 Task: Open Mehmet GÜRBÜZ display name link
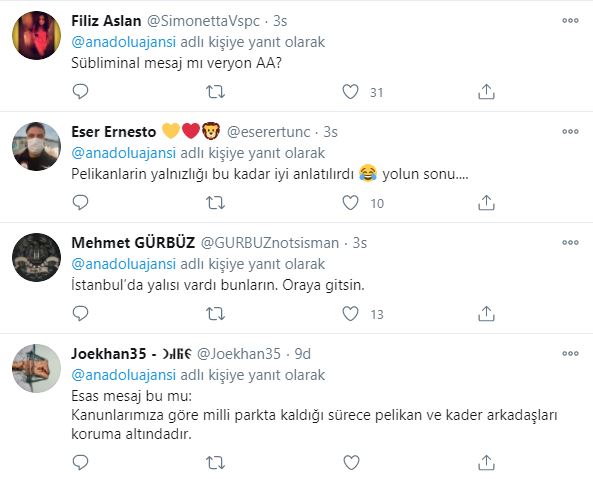(133, 243)
